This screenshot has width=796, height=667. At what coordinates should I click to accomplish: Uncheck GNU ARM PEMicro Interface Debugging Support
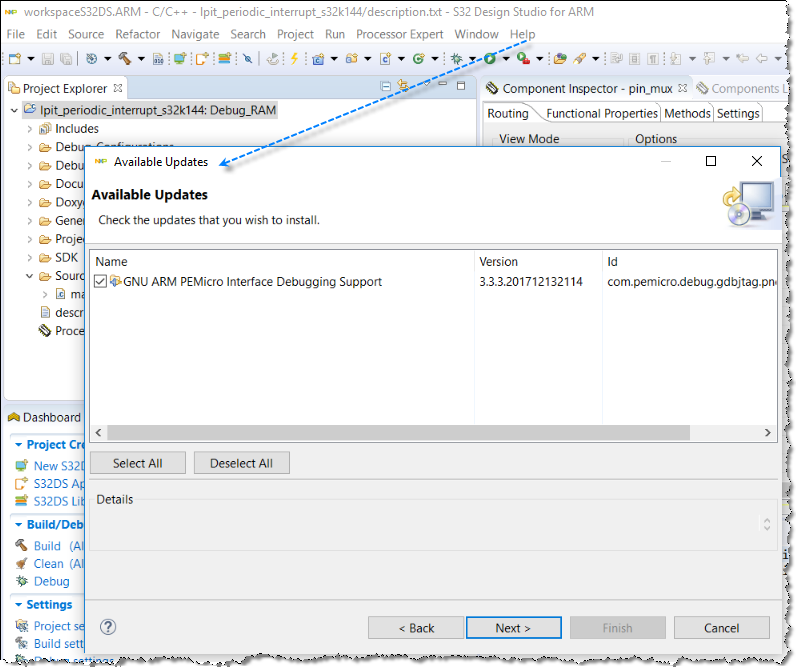101,281
